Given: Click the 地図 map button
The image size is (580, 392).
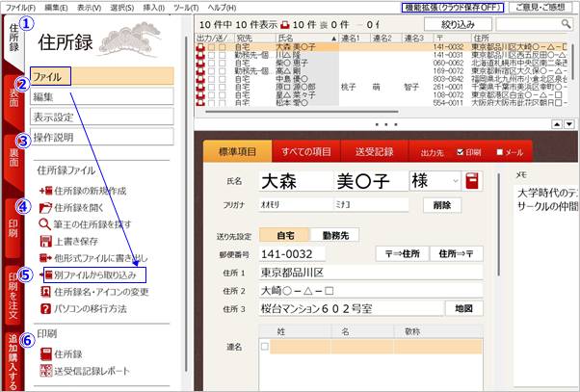Looking at the screenshot, I should [462, 308].
